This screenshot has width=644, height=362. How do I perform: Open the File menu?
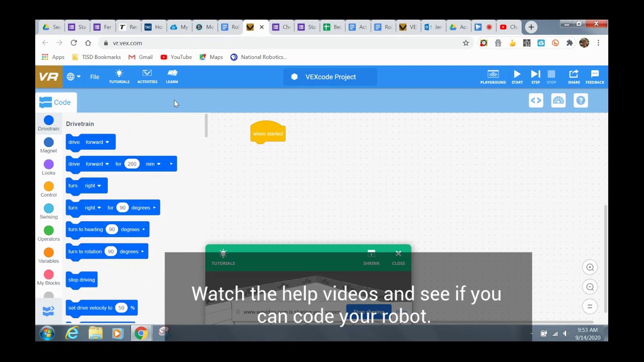(95, 77)
